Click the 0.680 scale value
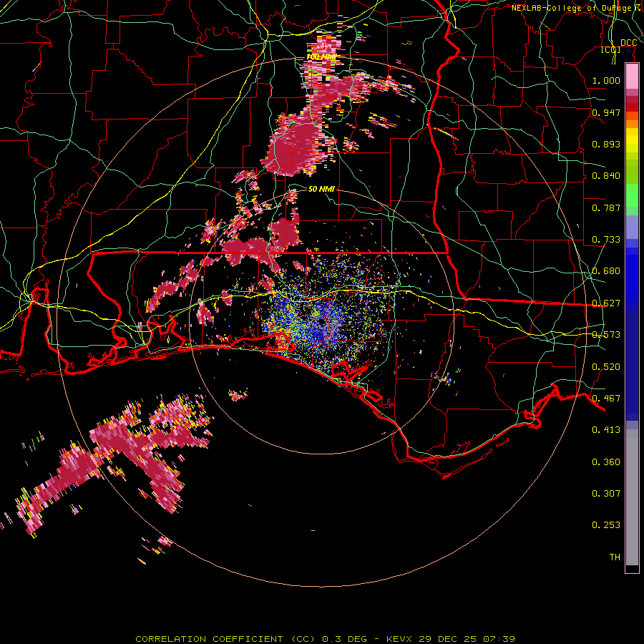 pyautogui.click(x=606, y=271)
